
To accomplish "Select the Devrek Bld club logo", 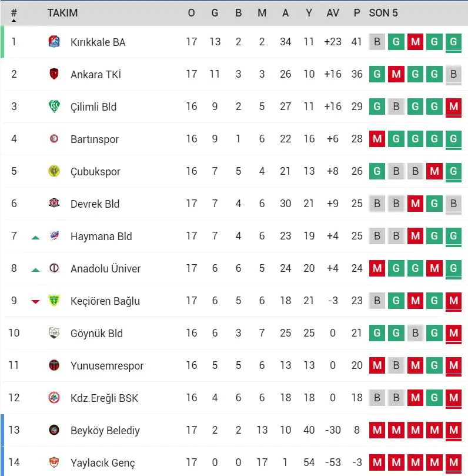I will pos(54,204).
